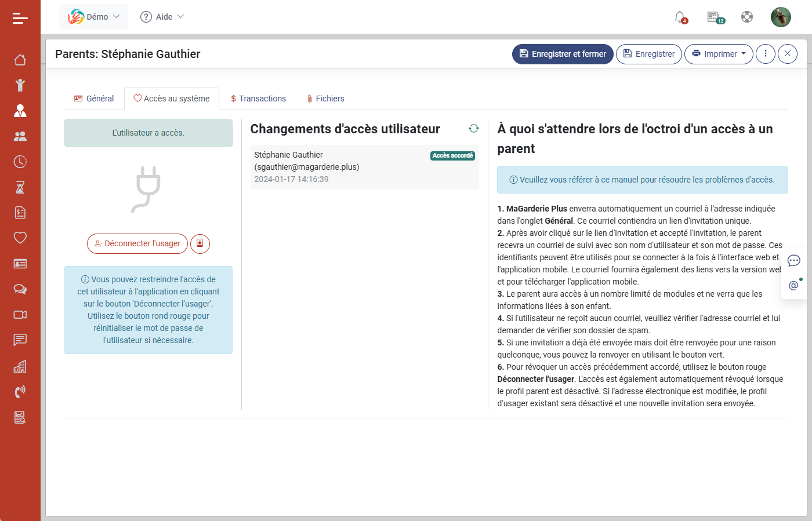Click the page title Parents: Stéphanie Gauthier
The height and width of the screenshot is (521, 812).
128,54
